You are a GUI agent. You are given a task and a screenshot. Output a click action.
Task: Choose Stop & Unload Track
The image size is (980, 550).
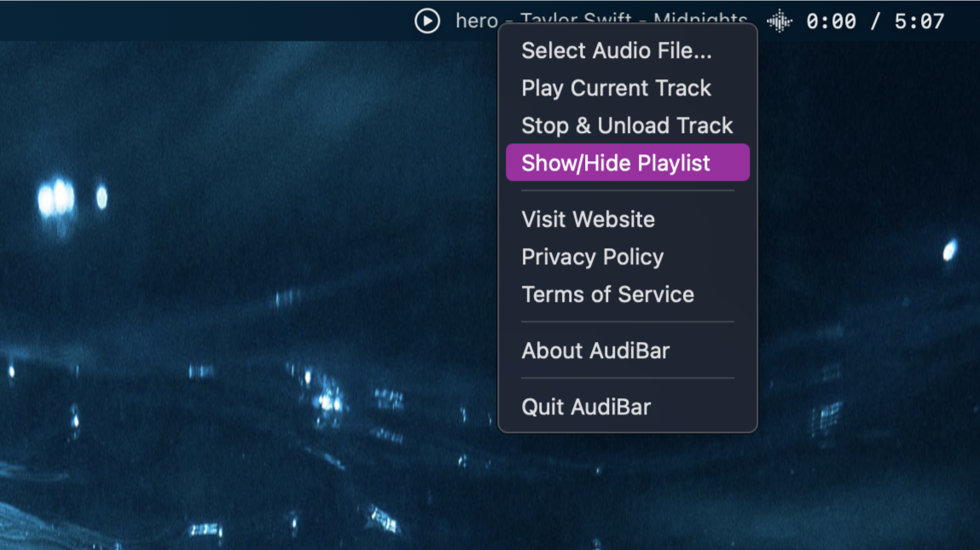pyautogui.click(x=627, y=125)
